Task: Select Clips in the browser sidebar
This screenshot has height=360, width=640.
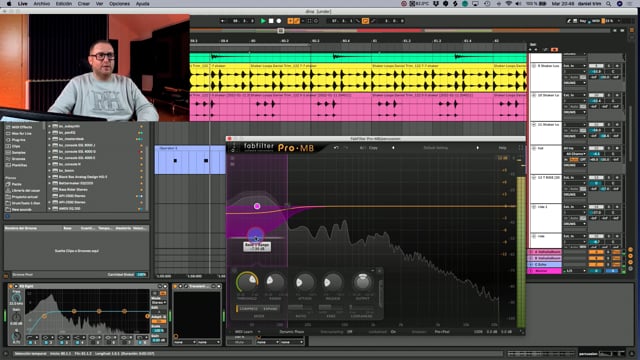Action: tap(16, 146)
